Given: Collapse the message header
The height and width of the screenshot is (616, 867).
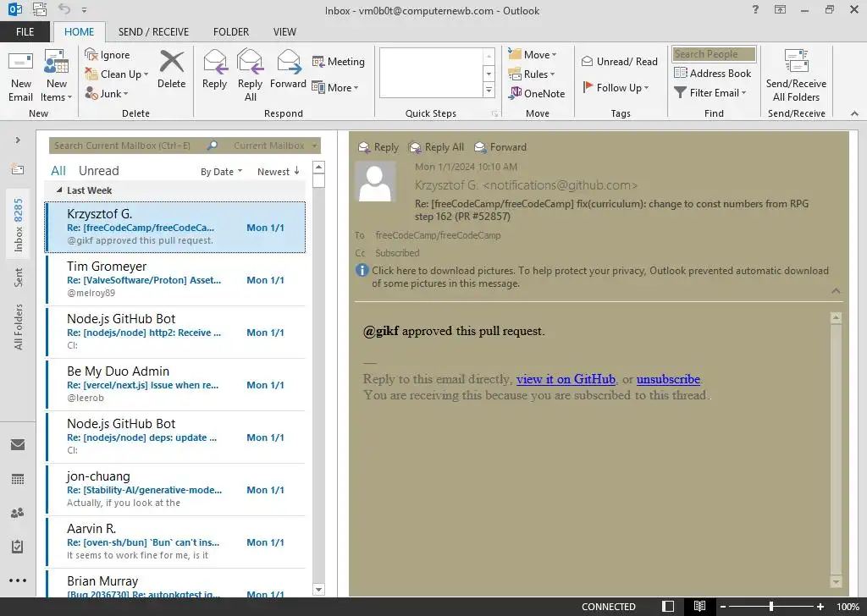Looking at the screenshot, I should point(836,290).
